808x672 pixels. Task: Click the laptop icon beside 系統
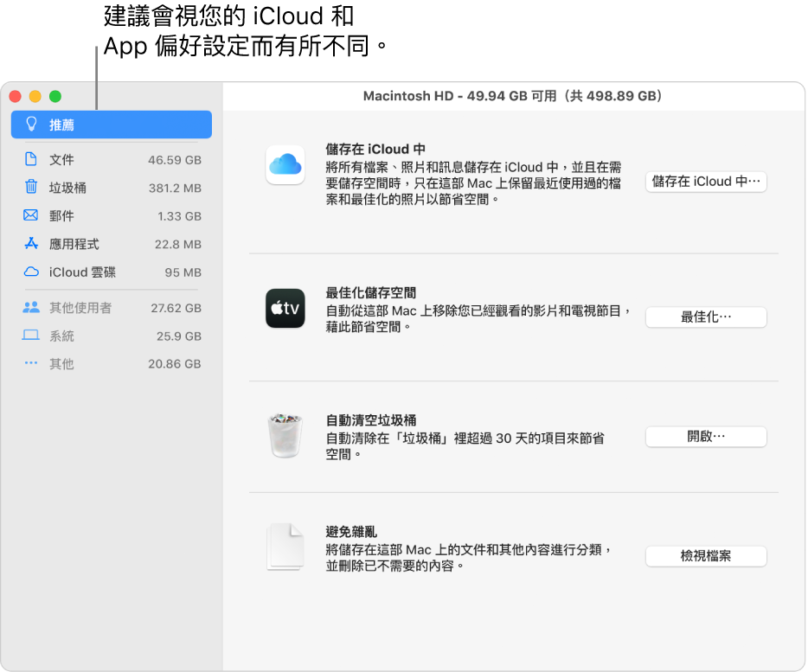pos(31,336)
